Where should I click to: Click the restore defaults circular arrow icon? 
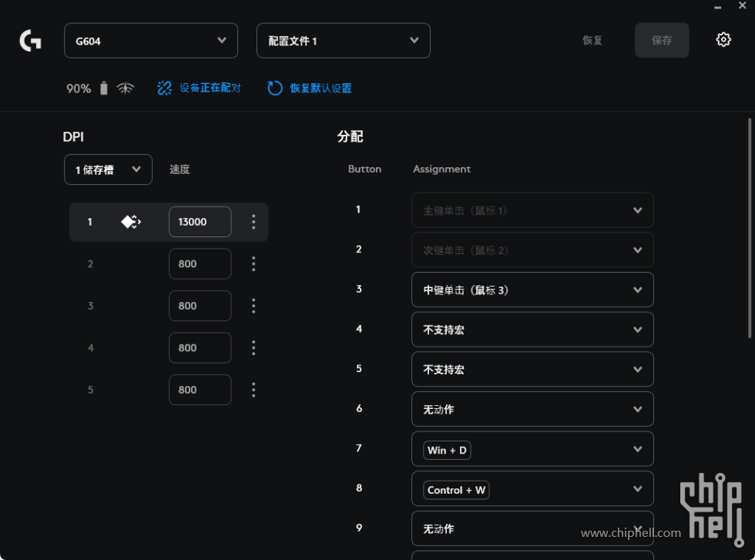point(275,88)
